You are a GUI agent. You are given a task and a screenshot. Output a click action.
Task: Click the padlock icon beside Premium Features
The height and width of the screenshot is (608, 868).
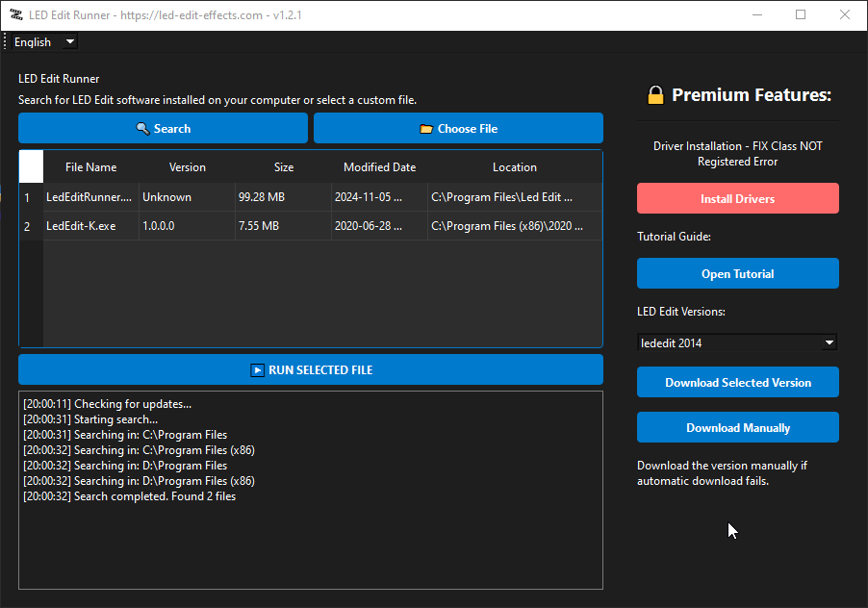click(655, 95)
